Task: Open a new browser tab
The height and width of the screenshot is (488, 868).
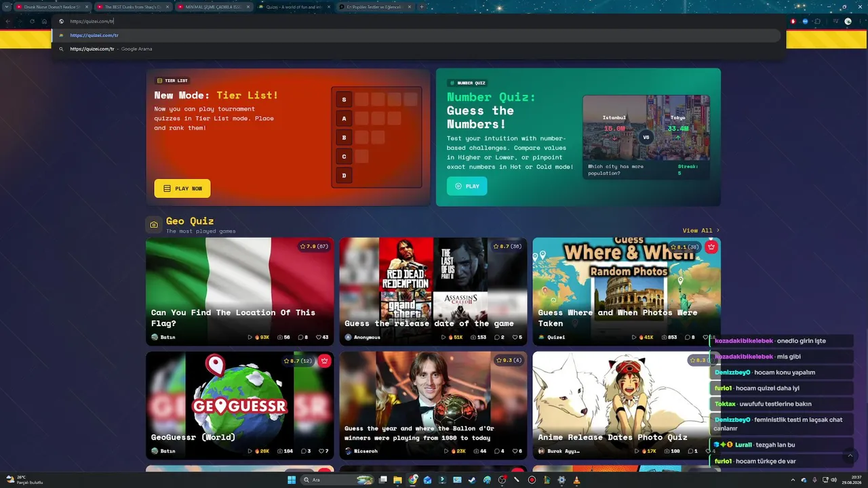Action: 422,7
